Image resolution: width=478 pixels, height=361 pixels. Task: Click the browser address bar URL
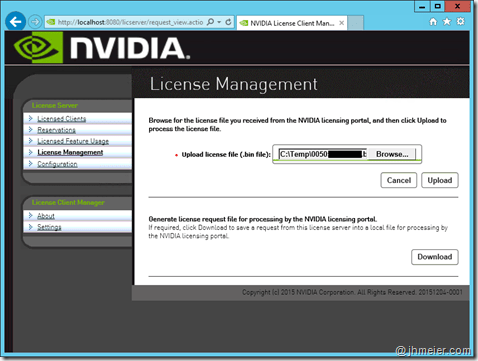(x=130, y=22)
